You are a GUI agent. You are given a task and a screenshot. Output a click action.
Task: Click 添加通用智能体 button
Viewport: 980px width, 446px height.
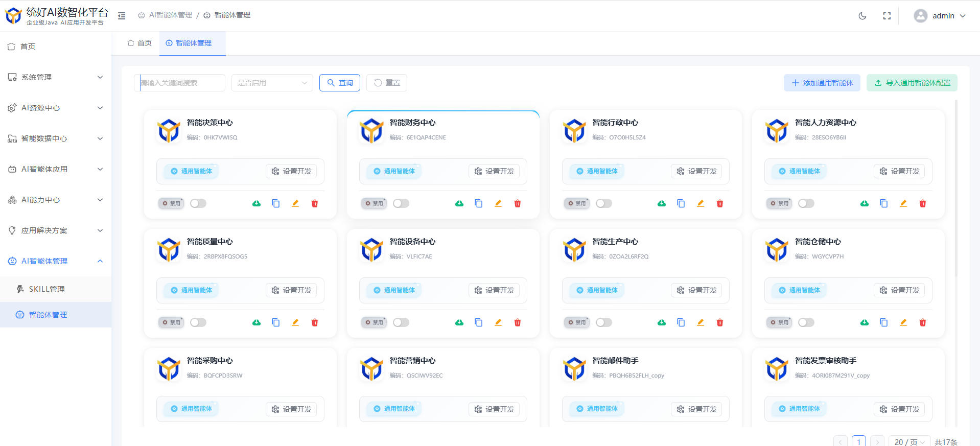coord(822,83)
